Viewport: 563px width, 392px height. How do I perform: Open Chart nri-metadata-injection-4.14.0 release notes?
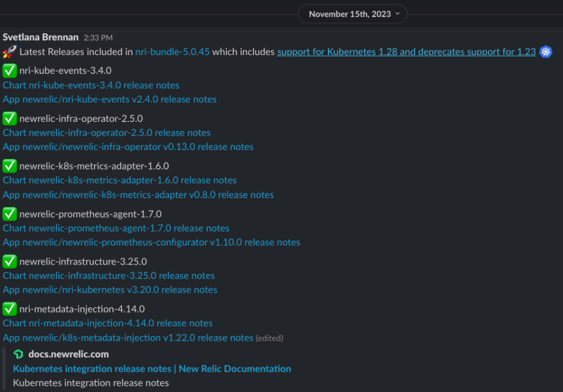pyautogui.click(x=107, y=323)
